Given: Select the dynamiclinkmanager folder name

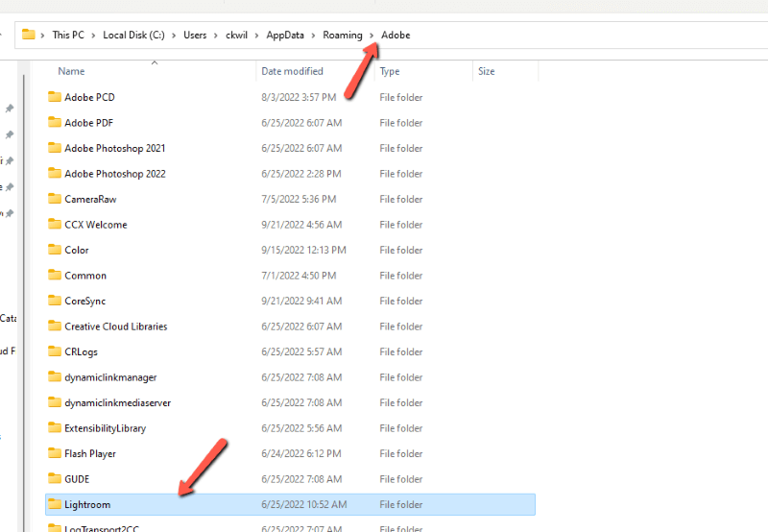Looking at the screenshot, I should [x=110, y=377].
